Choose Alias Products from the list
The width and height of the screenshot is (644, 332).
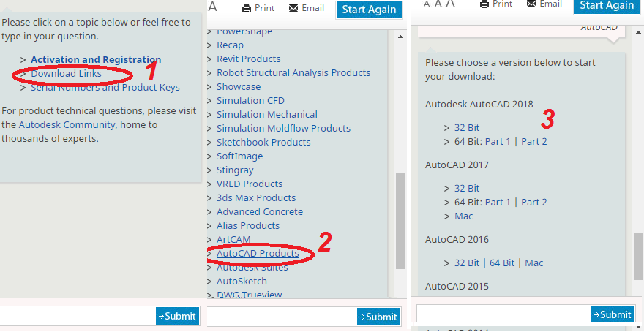pos(248,226)
